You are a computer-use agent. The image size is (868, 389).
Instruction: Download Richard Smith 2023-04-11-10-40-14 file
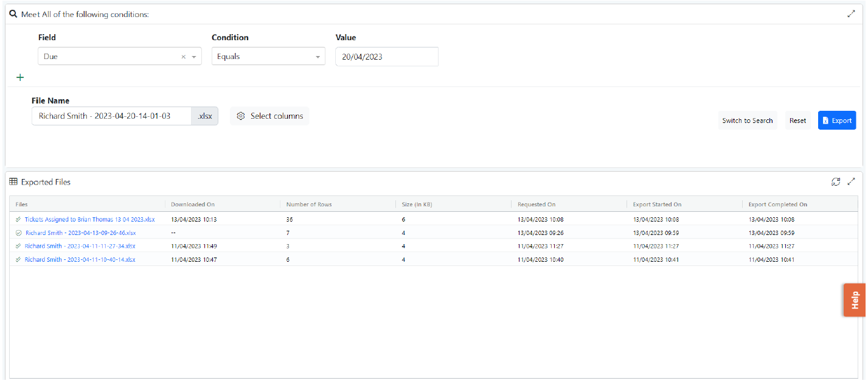click(x=80, y=260)
